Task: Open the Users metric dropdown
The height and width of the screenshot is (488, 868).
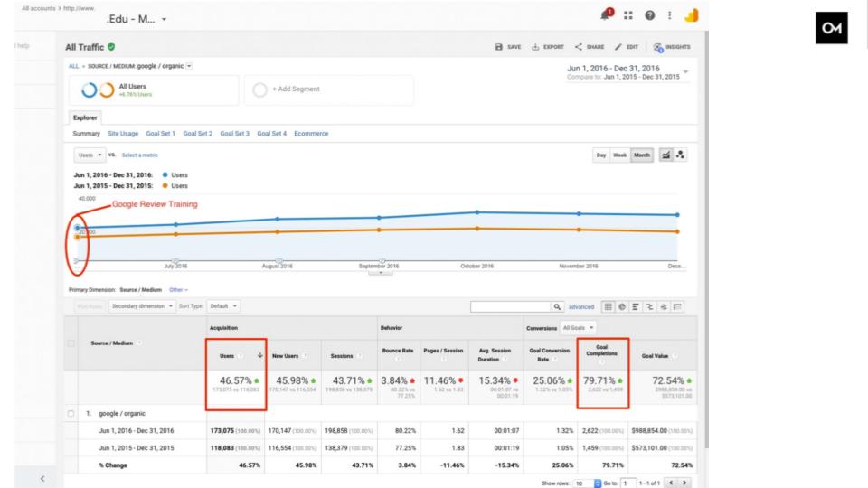Action: click(90, 155)
